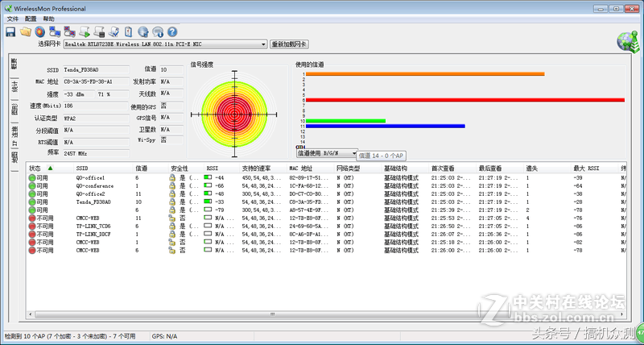This screenshot has height=345, width=644.
Task: Click the connect to network computers icon
Action: pos(55,31)
